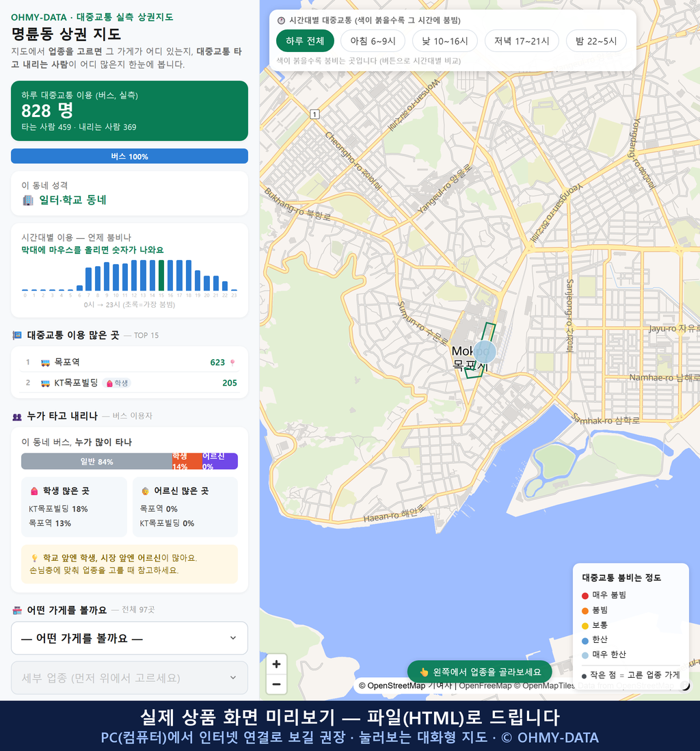Click the building icon next to 일터·학교 동네
This screenshot has width=700, height=751.
pos(28,200)
